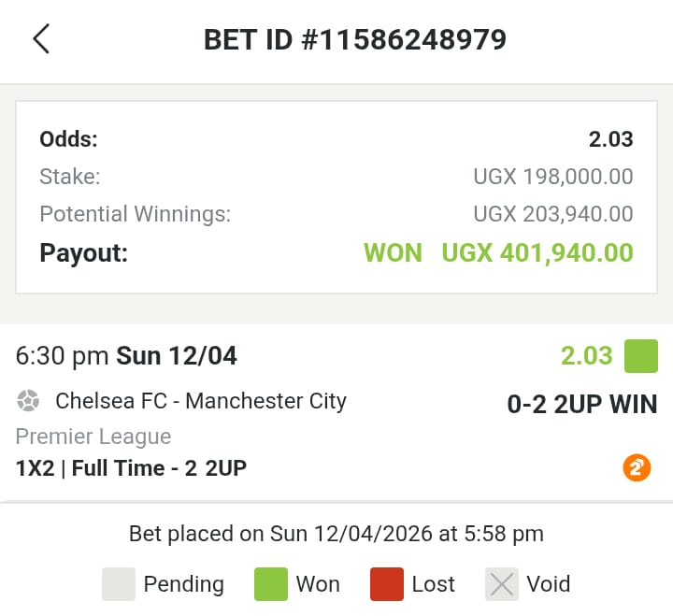The height and width of the screenshot is (616, 673).
Task: Click Potential Winnings UGX 203,940.00 value
Action: coord(553,214)
